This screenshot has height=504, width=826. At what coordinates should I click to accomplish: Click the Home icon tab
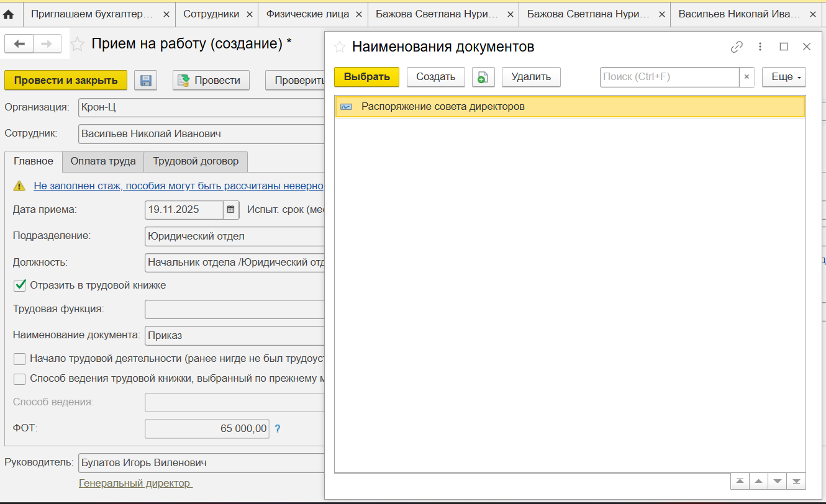click(9, 14)
